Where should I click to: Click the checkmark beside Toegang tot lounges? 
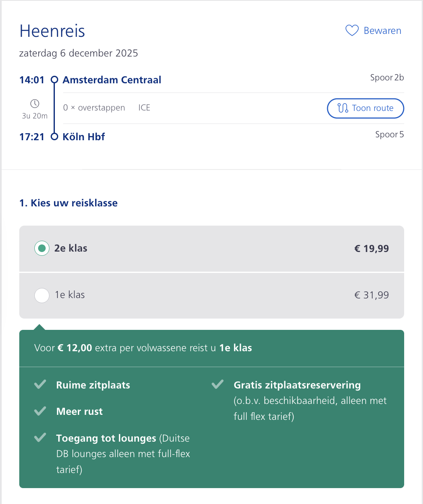[40, 437]
